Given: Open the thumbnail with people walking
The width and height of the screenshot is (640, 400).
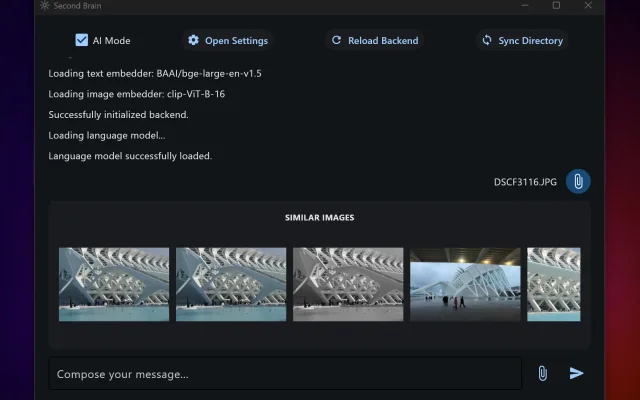Looking at the screenshot, I should [465, 284].
